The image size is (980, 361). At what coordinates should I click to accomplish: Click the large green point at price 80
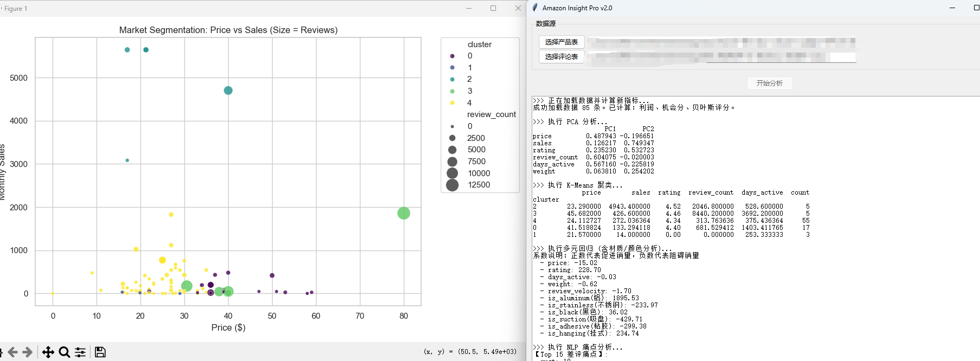[404, 213]
